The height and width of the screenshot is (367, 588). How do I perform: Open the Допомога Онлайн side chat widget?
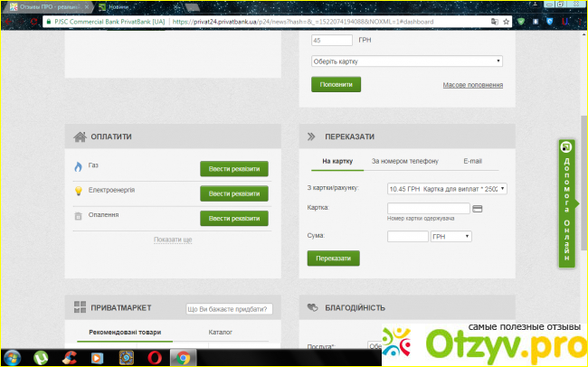566,202
